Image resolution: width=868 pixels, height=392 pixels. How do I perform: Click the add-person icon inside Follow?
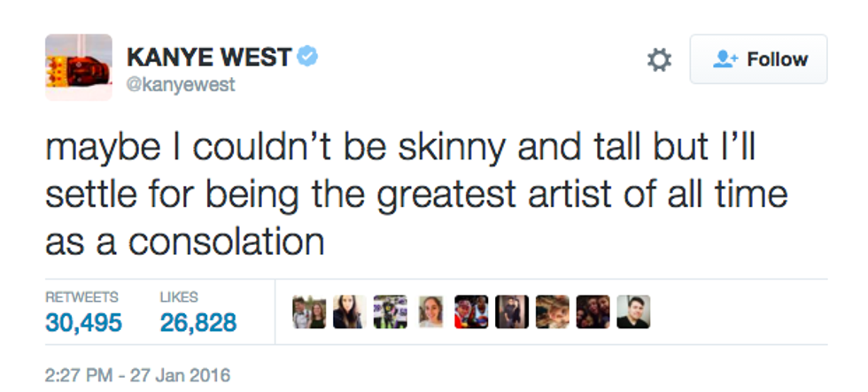click(x=726, y=59)
